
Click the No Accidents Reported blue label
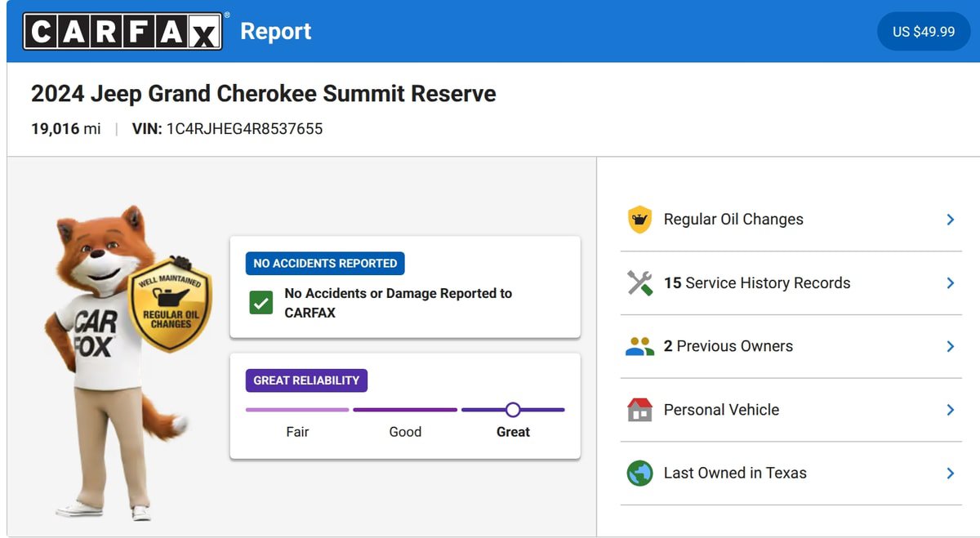pyautogui.click(x=325, y=263)
